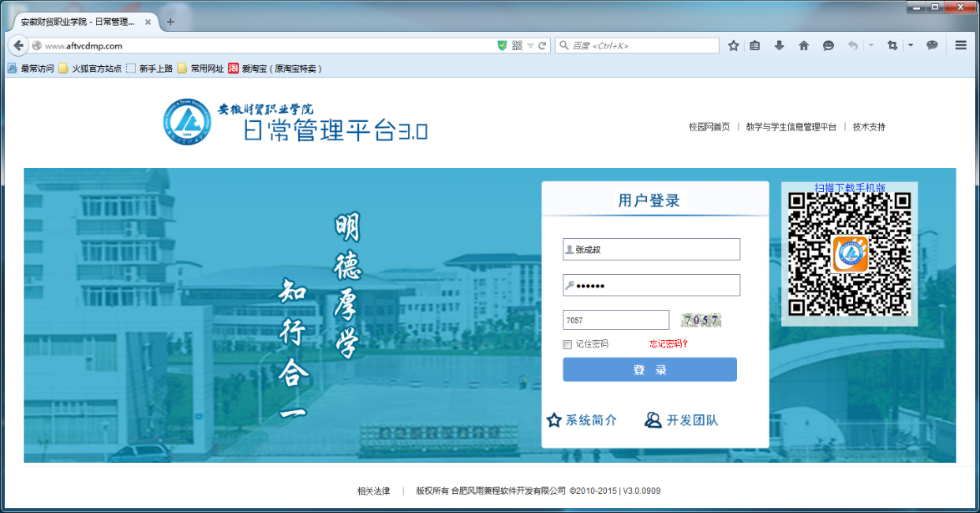Tick the 记住密码 checkbox
Image resolution: width=980 pixels, height=513 pixels.
click(x=568, y=344)
